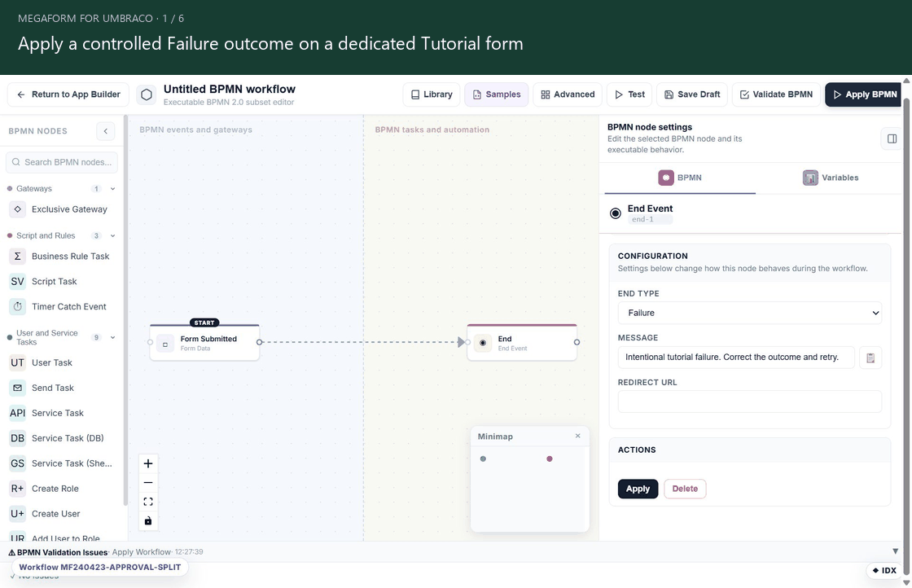Select the End node on the canvas

(x=522, y=343)
